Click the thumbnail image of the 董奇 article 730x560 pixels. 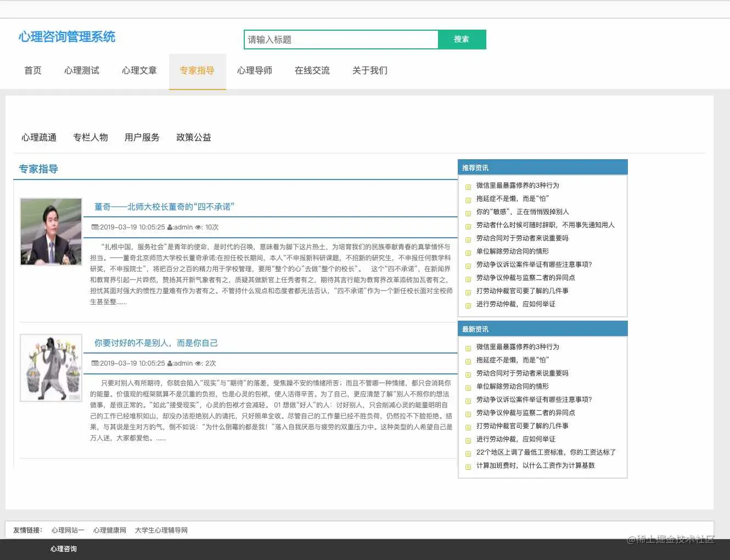click(50, 231)
